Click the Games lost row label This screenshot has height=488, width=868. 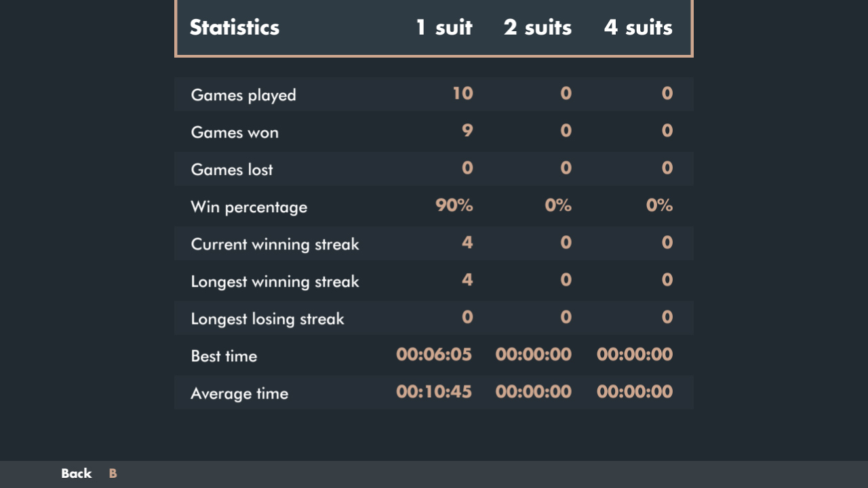pos(232,169)
